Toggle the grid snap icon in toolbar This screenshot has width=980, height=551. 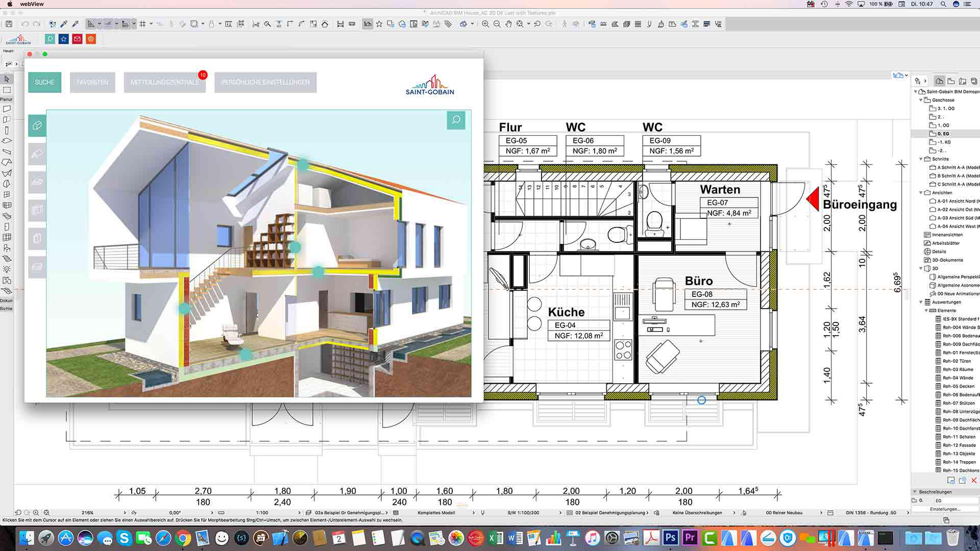coord(143,24)
